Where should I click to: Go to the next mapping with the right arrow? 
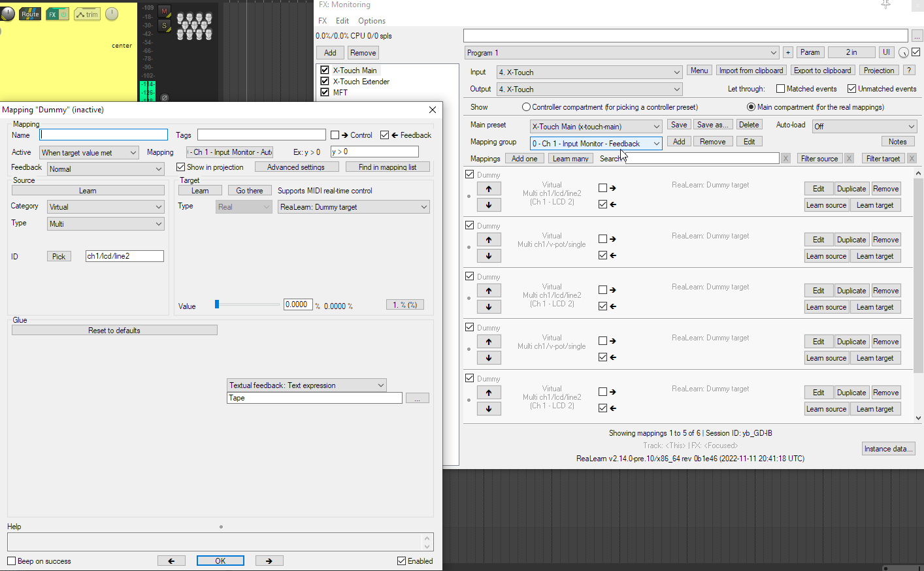pos(269,561)
